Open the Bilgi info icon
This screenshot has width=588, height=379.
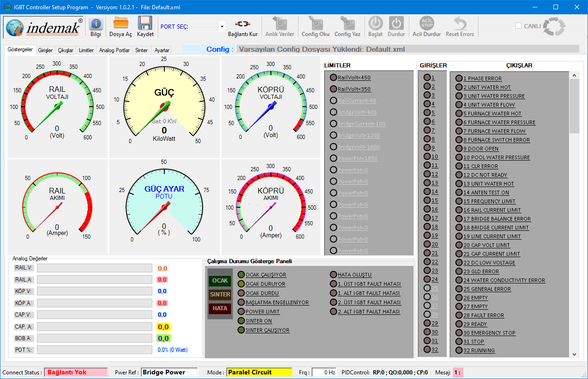[x=96, y=24]
